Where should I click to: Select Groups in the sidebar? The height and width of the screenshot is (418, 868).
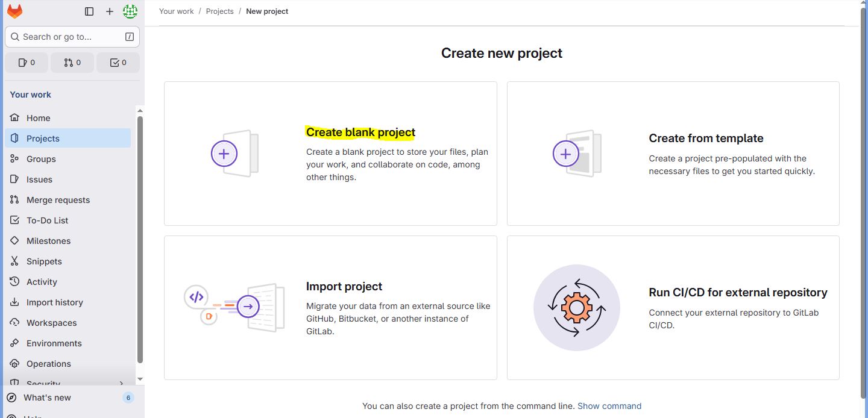tap(41, 159)
